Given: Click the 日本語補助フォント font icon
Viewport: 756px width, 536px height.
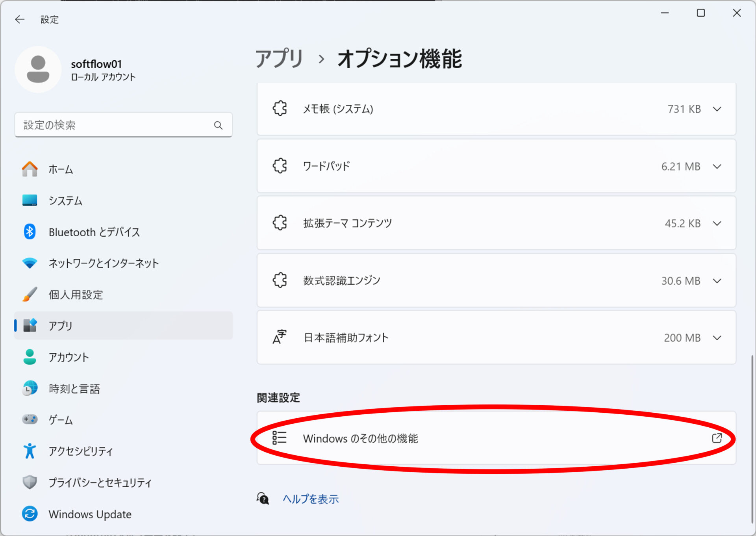Looking at the screenshot, I should (280, 337).
